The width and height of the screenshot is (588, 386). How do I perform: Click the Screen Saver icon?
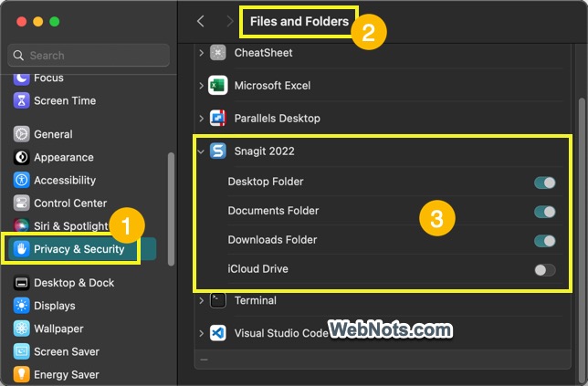click(21, 351)
